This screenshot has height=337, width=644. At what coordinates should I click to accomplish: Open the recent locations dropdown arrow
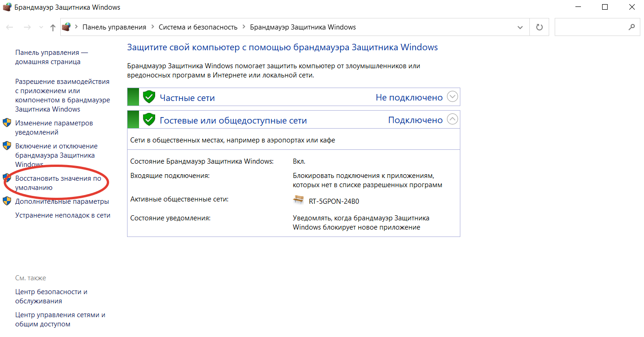tap(41, 27)
